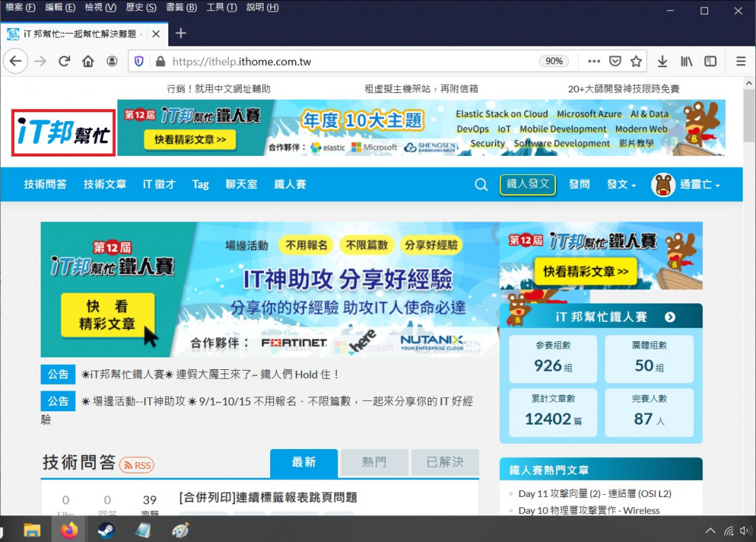Open the 歷史 (S) menu
The height and width of the screenshot is (542, 756).
tap(141, 7)
